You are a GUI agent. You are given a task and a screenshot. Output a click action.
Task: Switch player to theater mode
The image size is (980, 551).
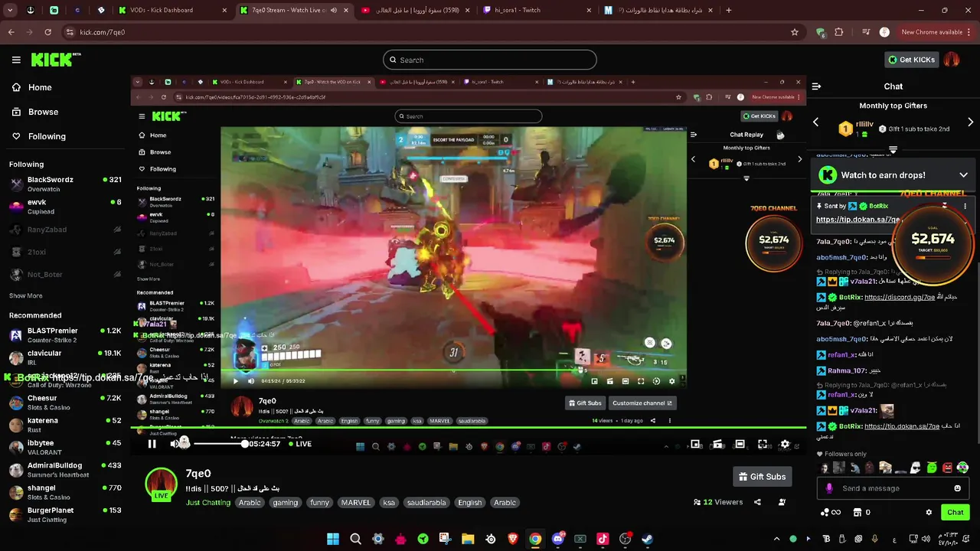tap(740, 444)
